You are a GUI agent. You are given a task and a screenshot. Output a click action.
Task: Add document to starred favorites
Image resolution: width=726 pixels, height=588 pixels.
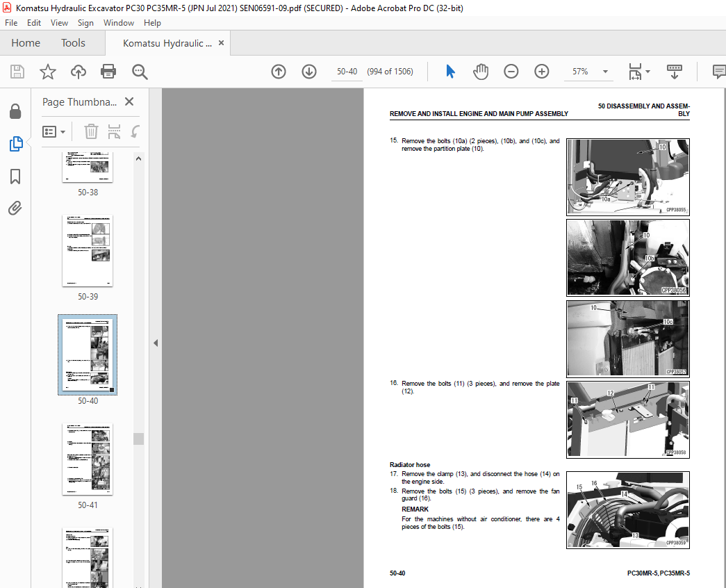click(x=48, y=72)
